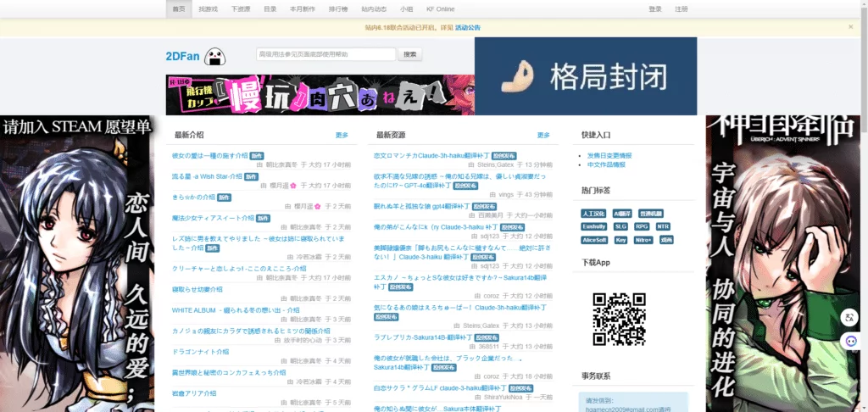This screenshot has height=412, width=868.
Task: Click the 2DFan onigiri mascot logo
Action: [x=214, y=57]
